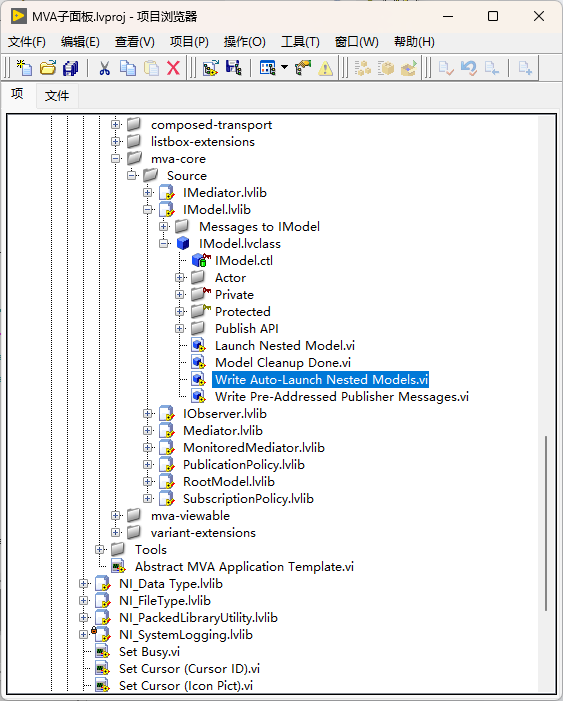
Task: Click the Private folder red key icon
Action: tap(207, 291)
